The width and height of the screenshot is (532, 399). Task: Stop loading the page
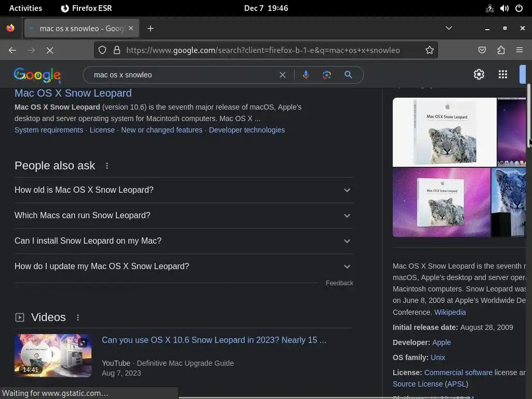point(49,50)
